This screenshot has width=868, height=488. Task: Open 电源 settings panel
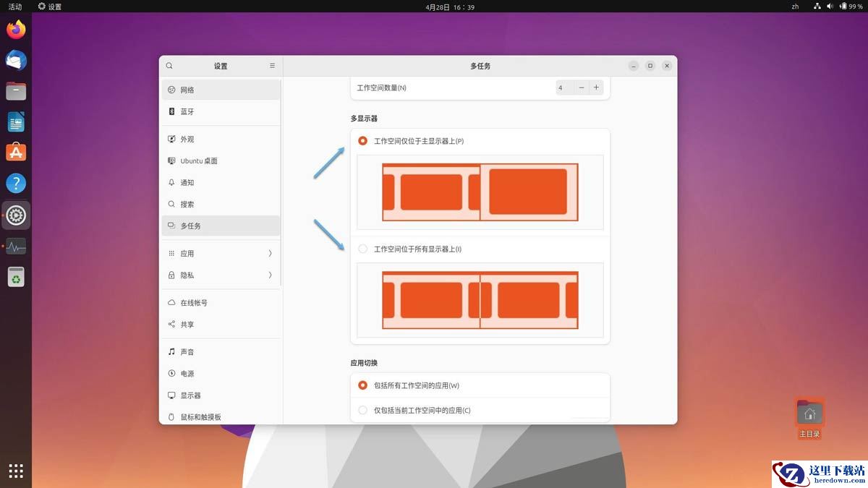point(221,373)
